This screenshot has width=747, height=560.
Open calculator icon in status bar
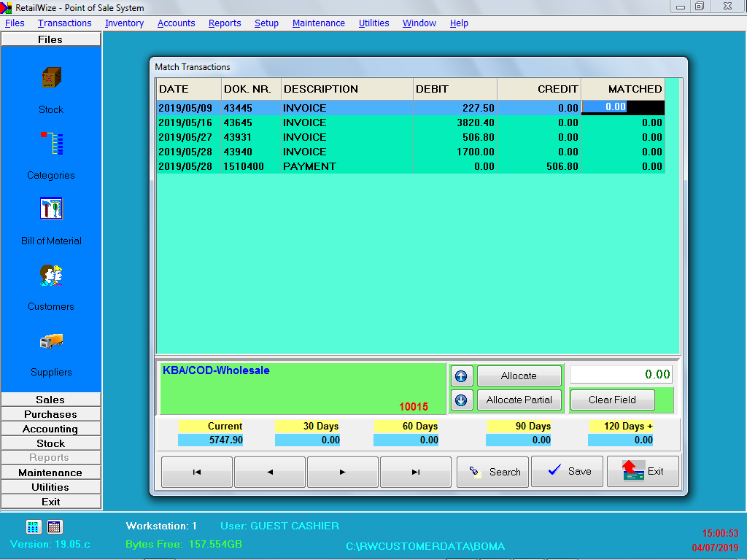tap(34, 526)
